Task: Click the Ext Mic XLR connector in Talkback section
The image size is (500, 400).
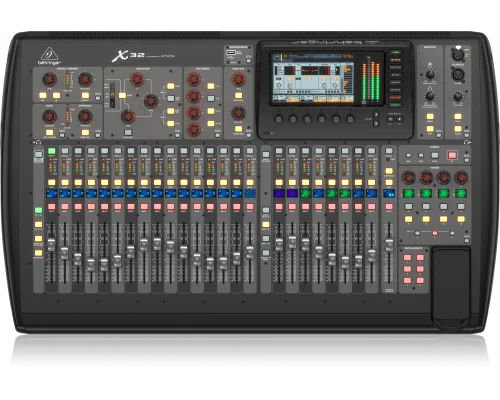Action: tap(458, 74)
